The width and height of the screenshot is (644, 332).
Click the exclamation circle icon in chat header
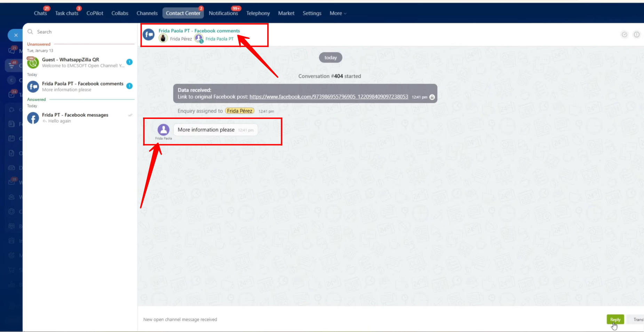636,34
